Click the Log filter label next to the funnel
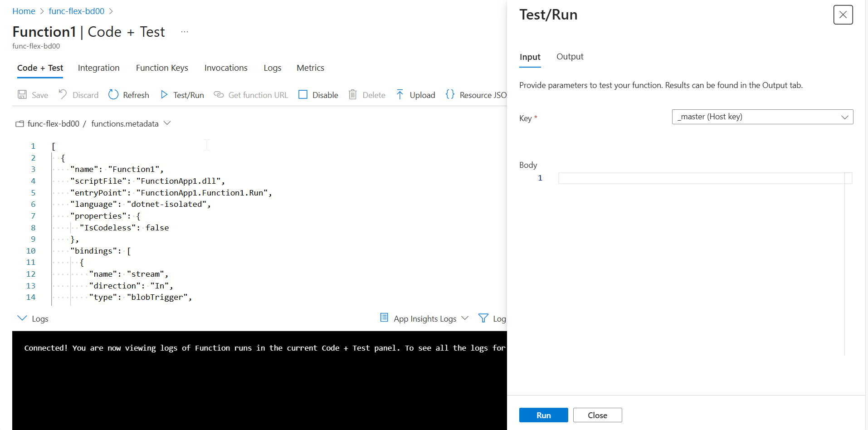Image resolution: width=868 pixels, height=430 pixels. pyautogui.click(x=499, y=319)
